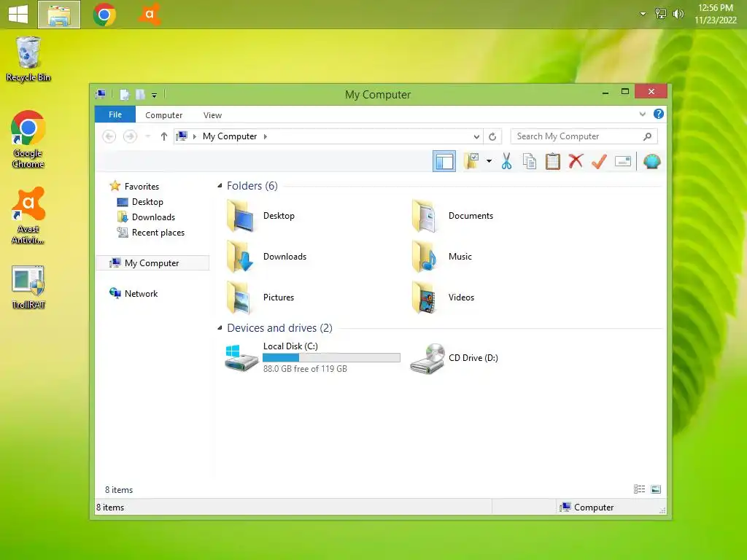
Task: Click the Rename label icon in toolbar
Action: tap(623, 161)
